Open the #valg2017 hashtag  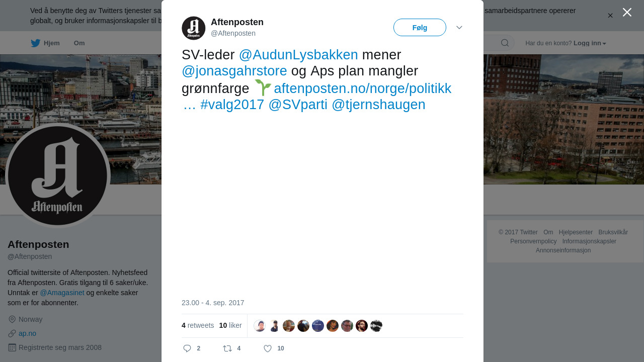coord(232,105)
